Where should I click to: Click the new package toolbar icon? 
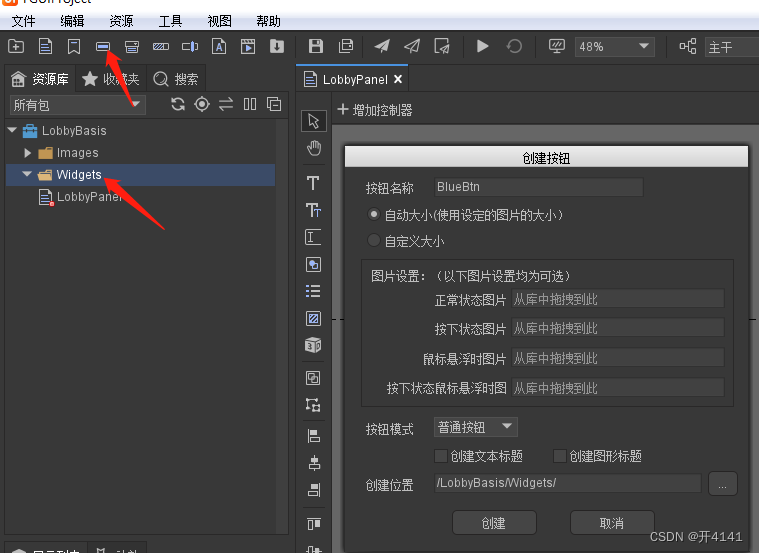pyautogui.click(x=16, y=46)
